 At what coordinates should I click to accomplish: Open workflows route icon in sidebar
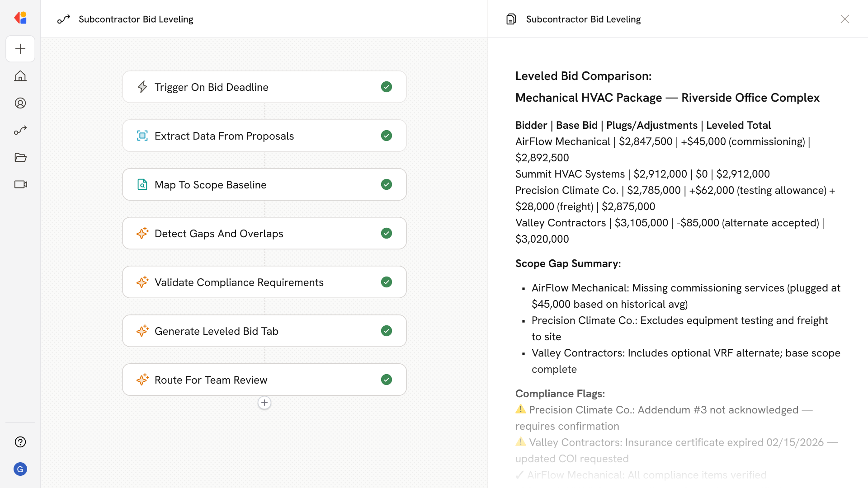click(20, 130)
